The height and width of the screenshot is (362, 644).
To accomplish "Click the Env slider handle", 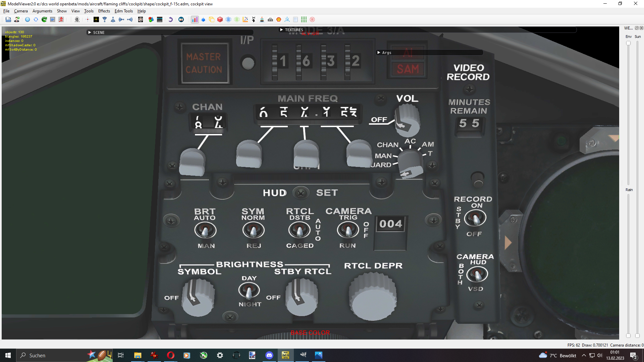I will (x=628, y=43).
